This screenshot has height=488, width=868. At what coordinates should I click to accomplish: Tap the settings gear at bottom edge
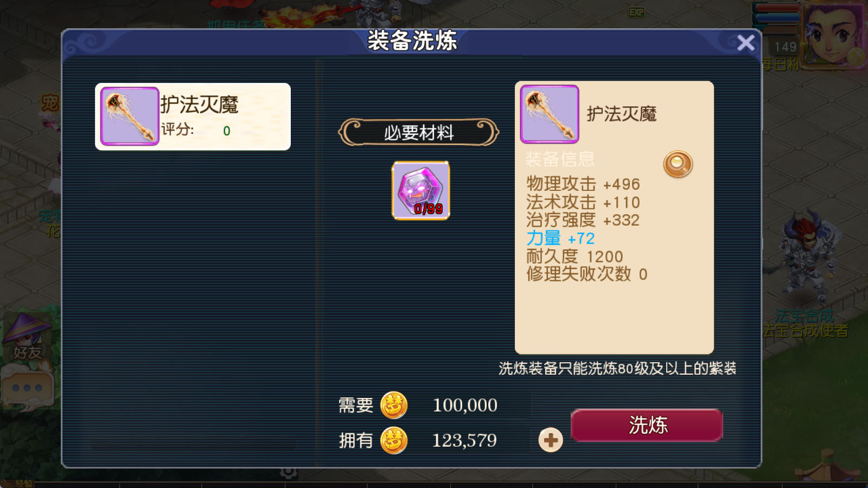click(x=289, y=472)
